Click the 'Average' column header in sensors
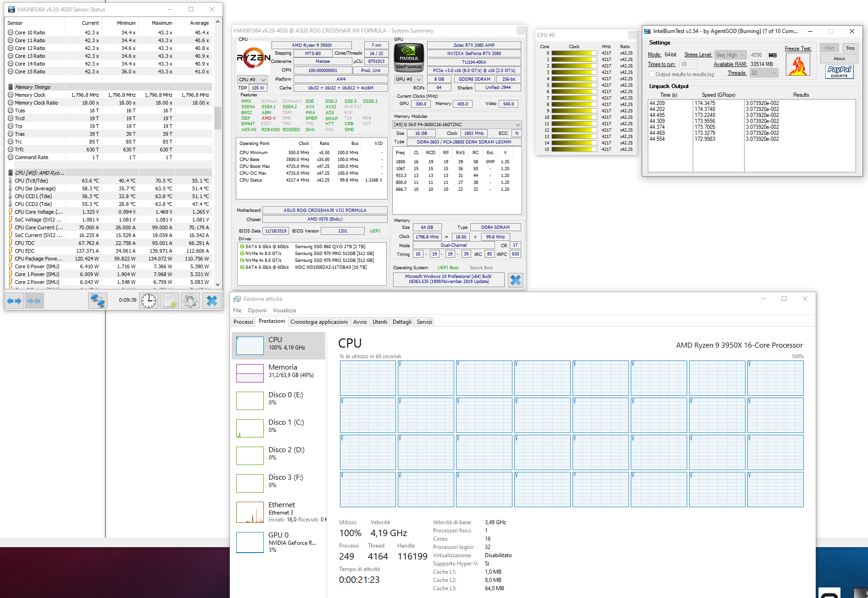868x598 pixels. coord(194,23)
